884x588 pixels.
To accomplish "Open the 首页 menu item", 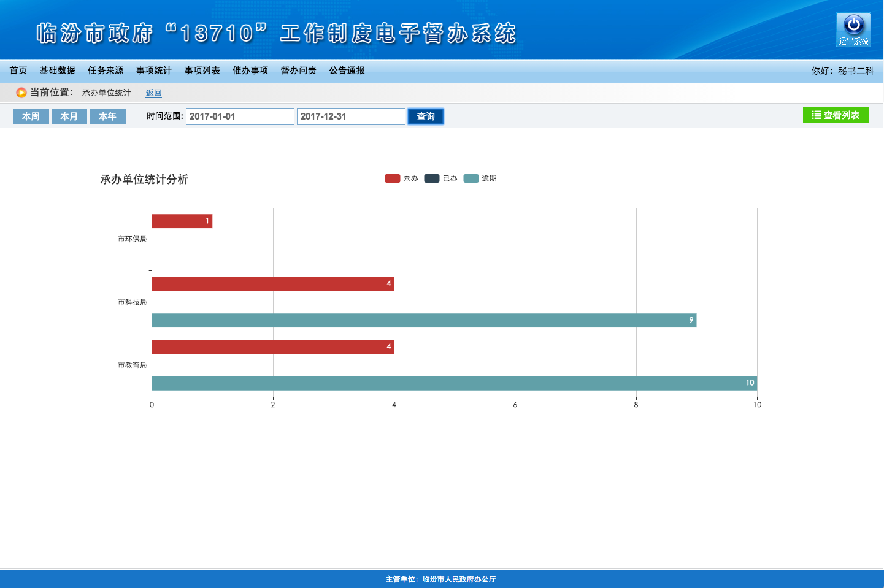I will click(18, 71).
